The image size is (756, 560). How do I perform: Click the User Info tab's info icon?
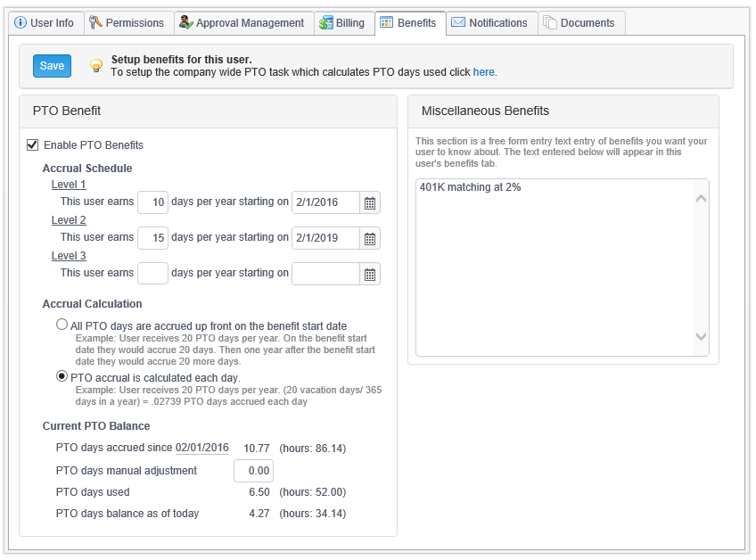[x=21, y=22]
